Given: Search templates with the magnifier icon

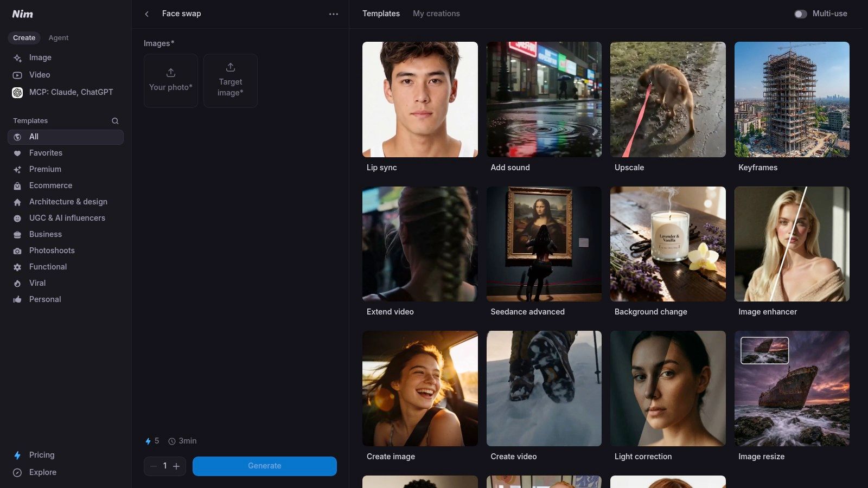Looking at the screenshot, I should 115,121.
